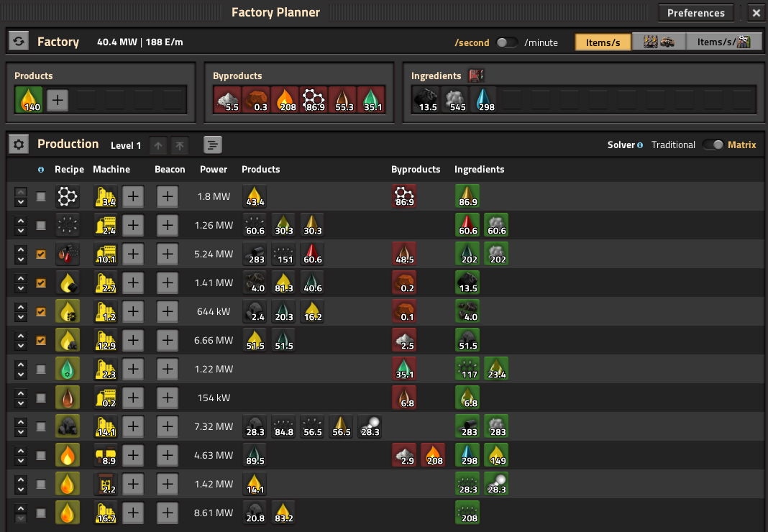768x532 pixels.
Task: Move the 1.41 MW row up
Action: pos(21,278)
